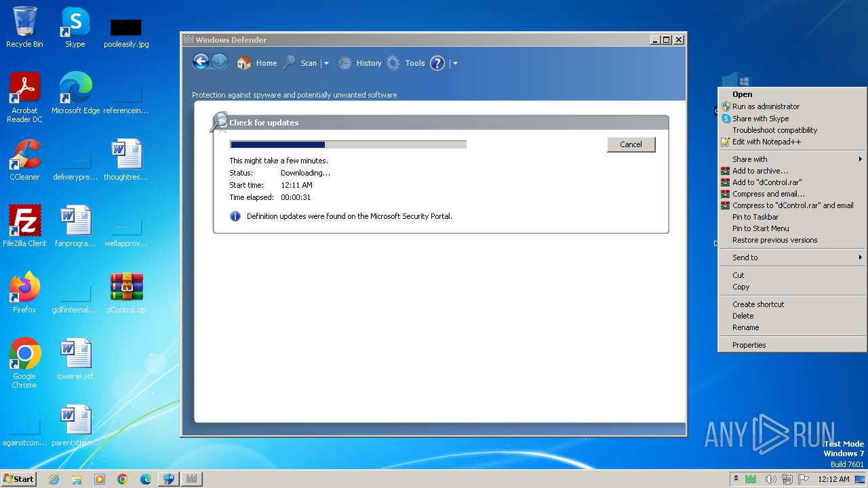Open Tools in Windows Defender
This screenshot has width=868, height=488.
[x=406, y=63]
